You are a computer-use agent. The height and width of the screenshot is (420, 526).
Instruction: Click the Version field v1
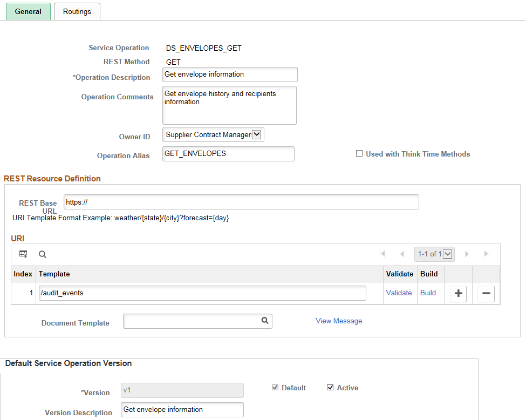click(182, 390)
